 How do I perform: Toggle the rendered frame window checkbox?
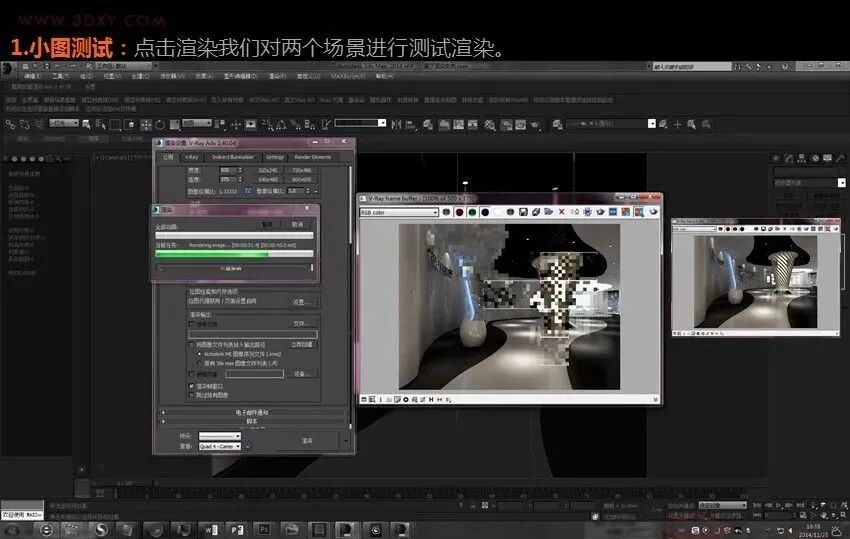tap(191, 386)
